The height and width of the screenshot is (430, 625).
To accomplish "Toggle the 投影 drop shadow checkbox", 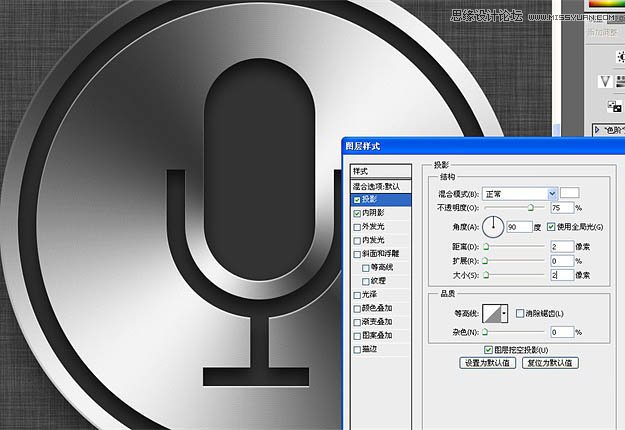I will tap(357, 200).
